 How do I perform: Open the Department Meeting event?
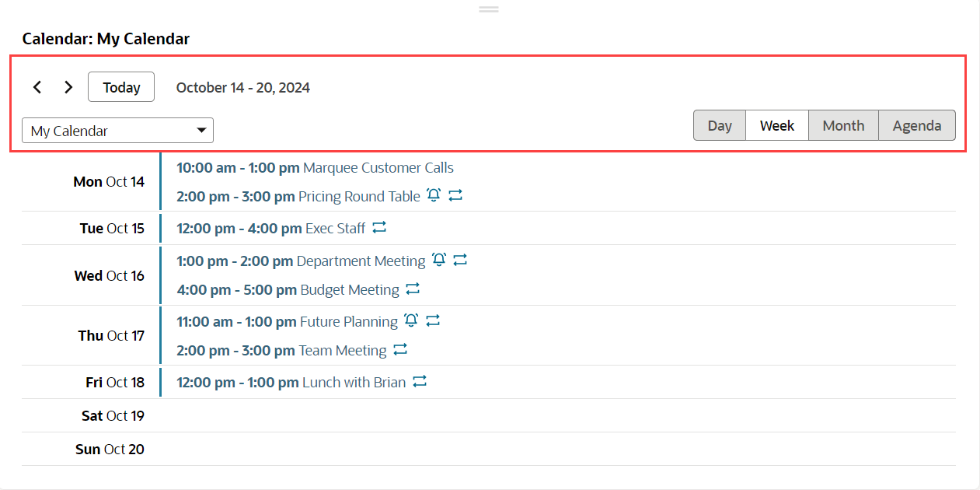click(x=301, y=261)
